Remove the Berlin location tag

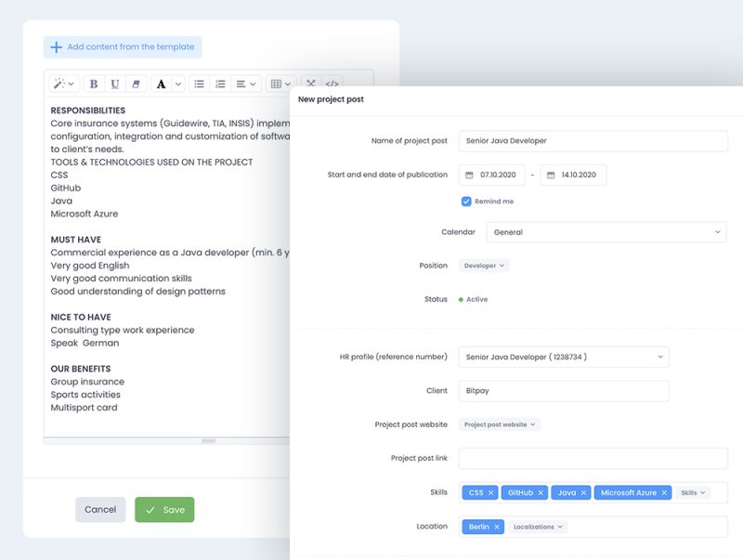497,527
